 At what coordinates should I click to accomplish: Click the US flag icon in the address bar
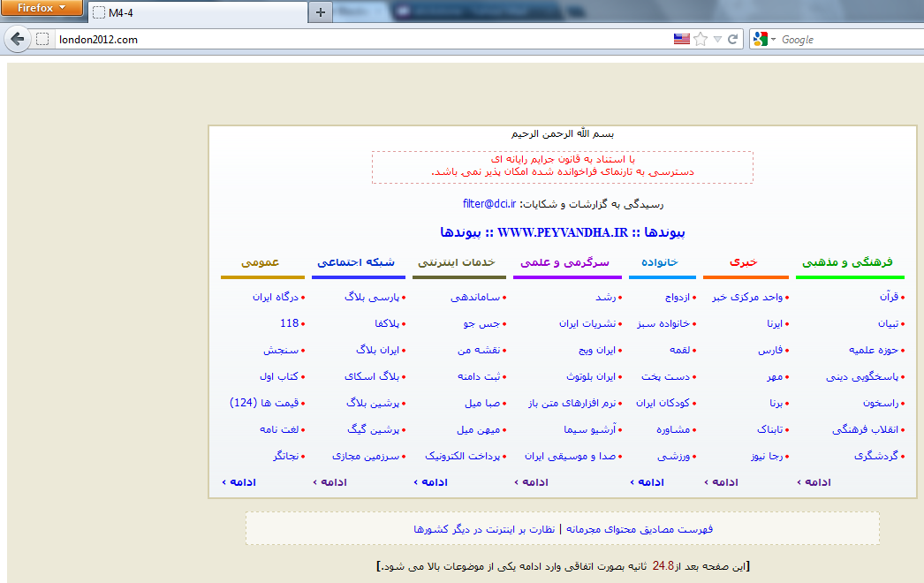pos(682,39)
